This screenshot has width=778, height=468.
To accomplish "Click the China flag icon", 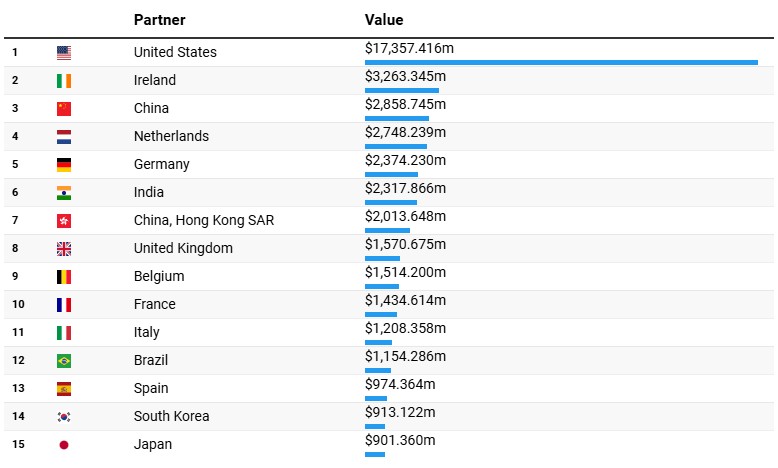I will 64,109.
